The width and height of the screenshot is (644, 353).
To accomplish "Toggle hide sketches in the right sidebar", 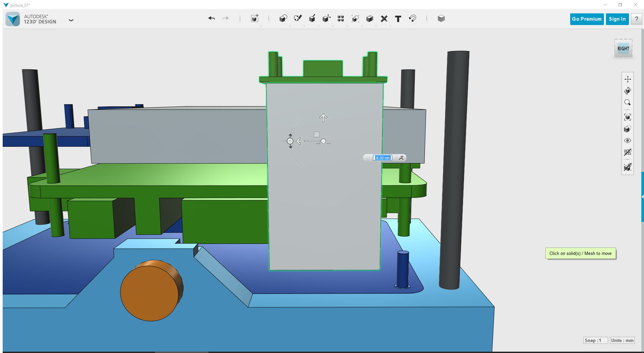I will click(x=628, y=152).
